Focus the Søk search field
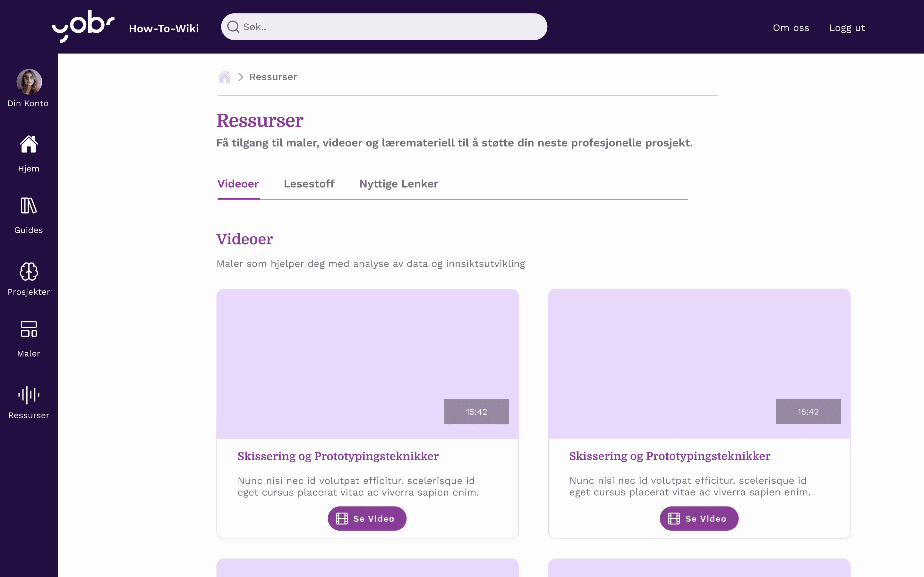924x577 pixels. pyautogui.click(x=389, y=27)
